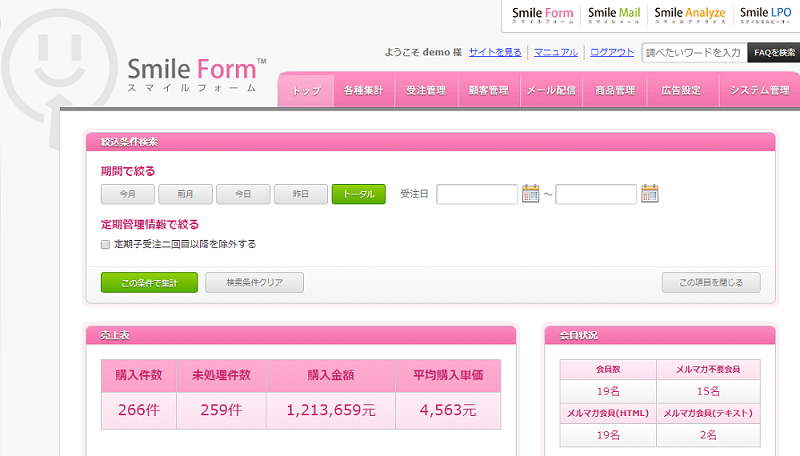Click the 期間で絞る heading

pyautogui.click(x=128, y=171)
